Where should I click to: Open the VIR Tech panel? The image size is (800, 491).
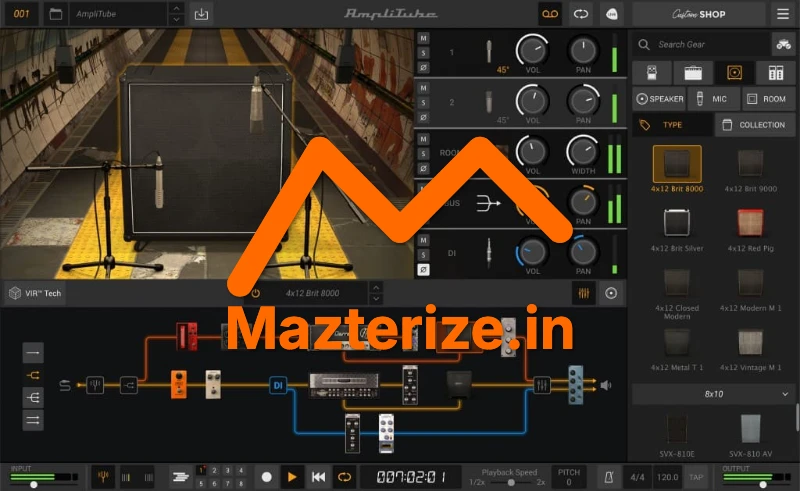click(x=35, y=293)
